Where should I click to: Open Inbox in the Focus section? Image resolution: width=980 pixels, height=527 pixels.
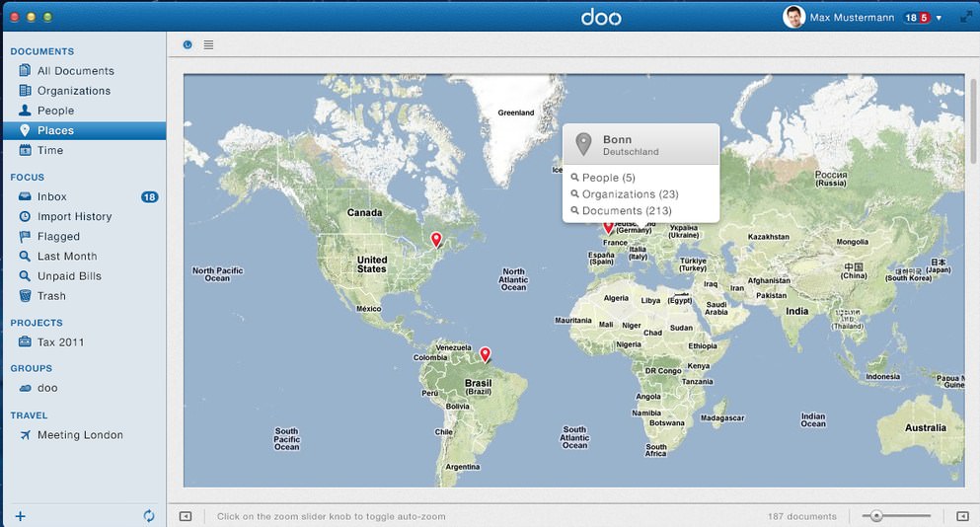(51, 197)
